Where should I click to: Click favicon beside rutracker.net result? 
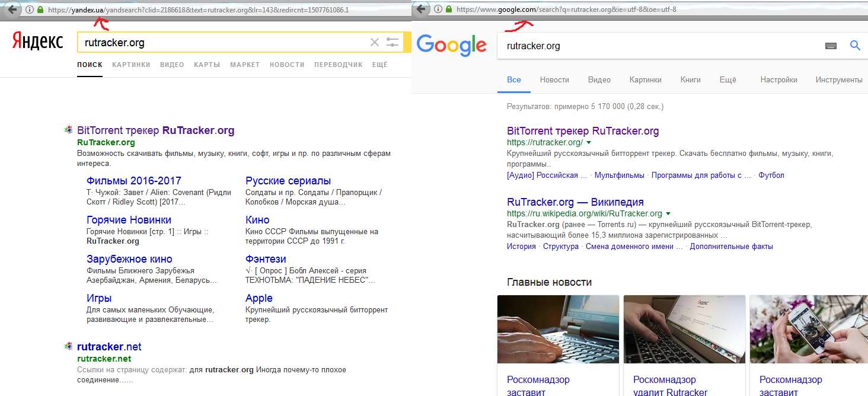pos(69,346)
